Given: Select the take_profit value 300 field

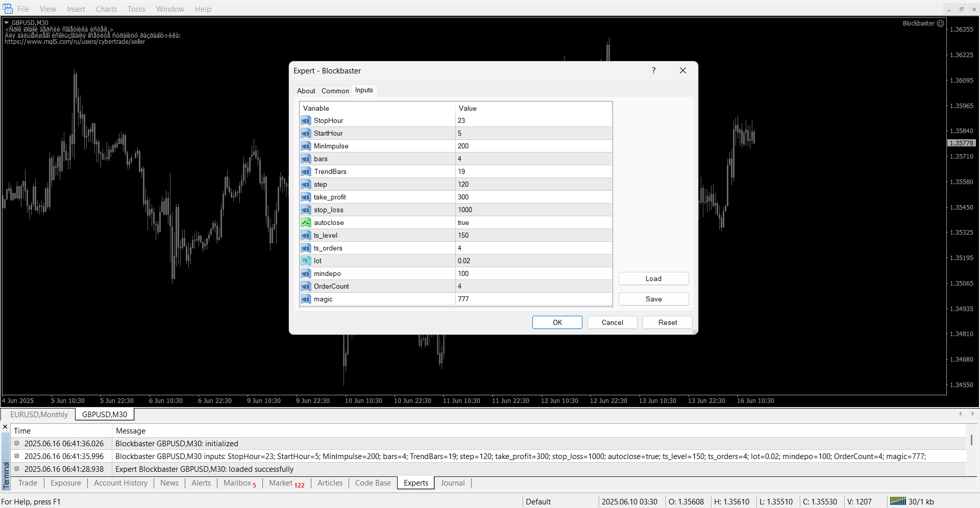Looking at the screenshot, I should 533,197.
